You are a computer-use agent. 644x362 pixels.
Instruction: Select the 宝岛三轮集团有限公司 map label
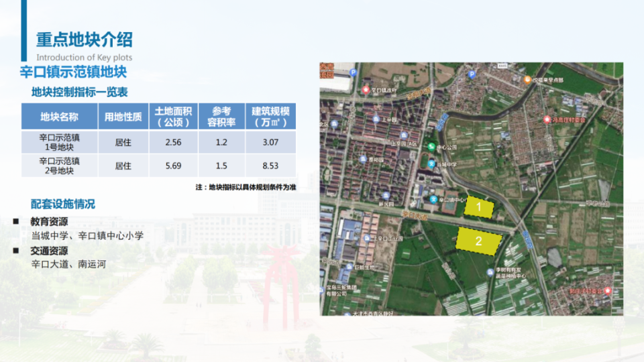click(341, 290)
